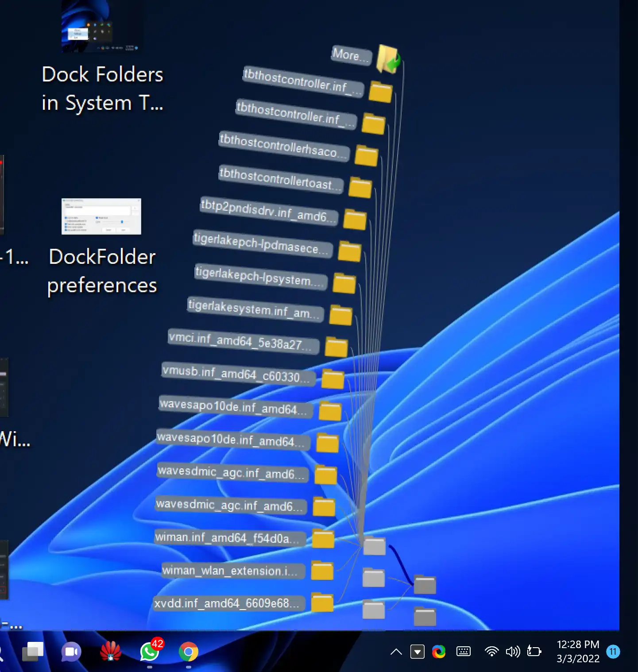Select the wiman.inf_amd64_f54d0a folder icon
The width and height of the screenshot is (638, 672).
323,538
